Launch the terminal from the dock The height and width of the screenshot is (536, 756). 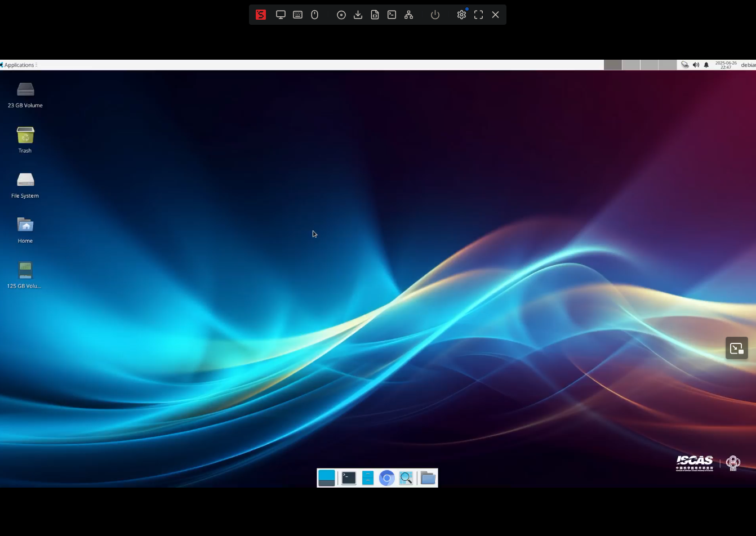point(349,478)
